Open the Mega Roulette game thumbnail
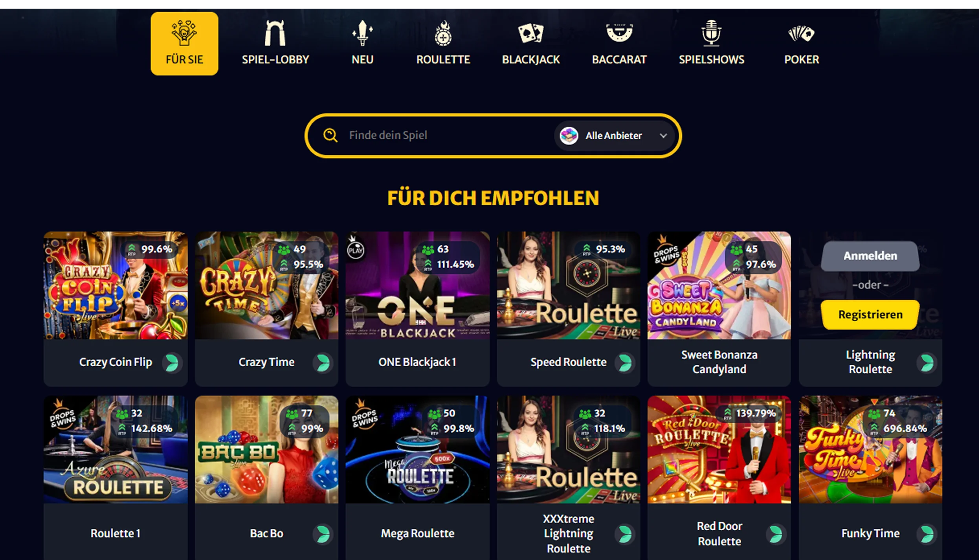980x560 pixels. point(417,450)
